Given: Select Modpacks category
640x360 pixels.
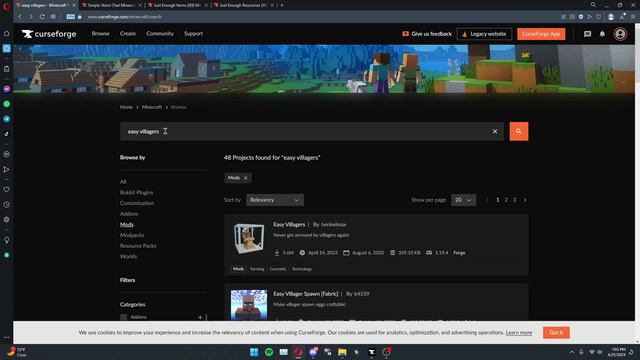Looking at the screenshot, I should tap(132, 235).
